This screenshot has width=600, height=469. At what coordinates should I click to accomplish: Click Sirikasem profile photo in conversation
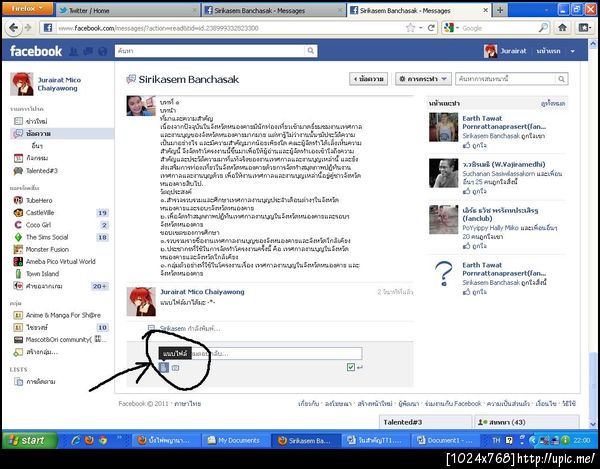tap(141, 106)
